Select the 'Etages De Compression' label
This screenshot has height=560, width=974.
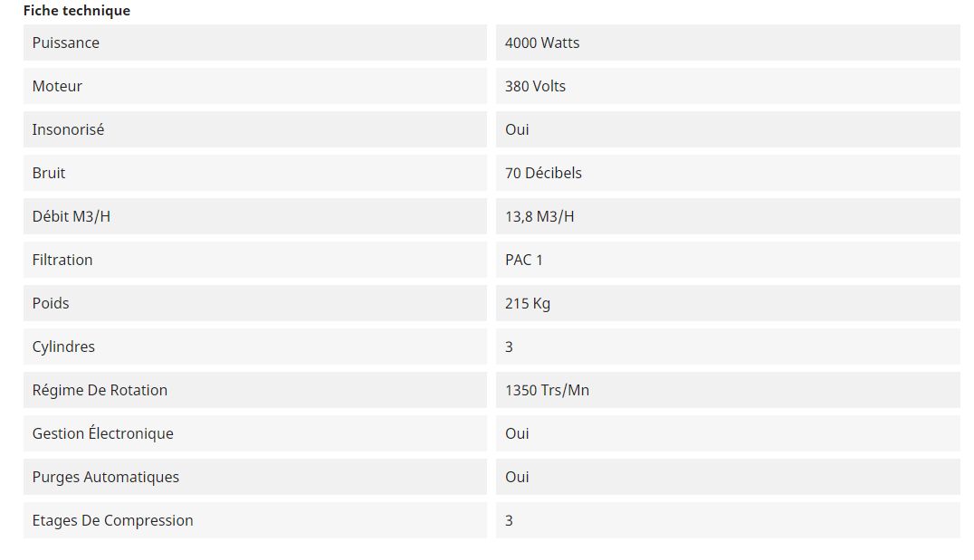113,520
